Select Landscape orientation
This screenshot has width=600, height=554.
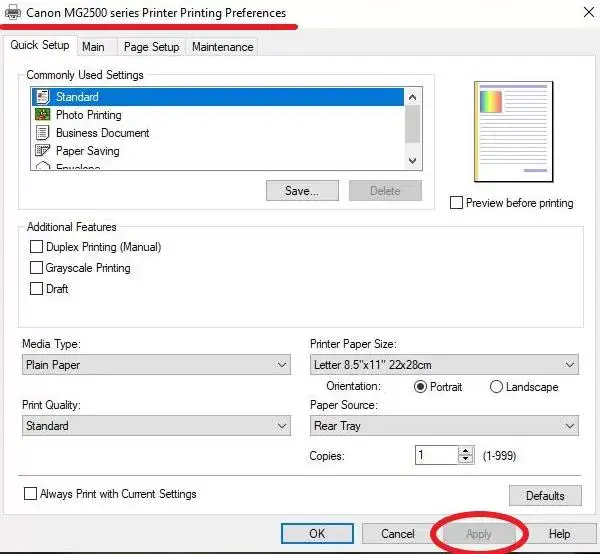coord(496,387)
